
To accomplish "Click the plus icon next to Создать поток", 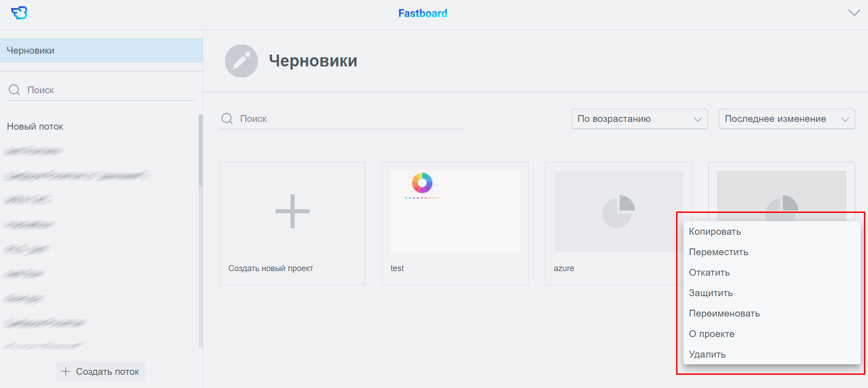I will click(65, 372).
